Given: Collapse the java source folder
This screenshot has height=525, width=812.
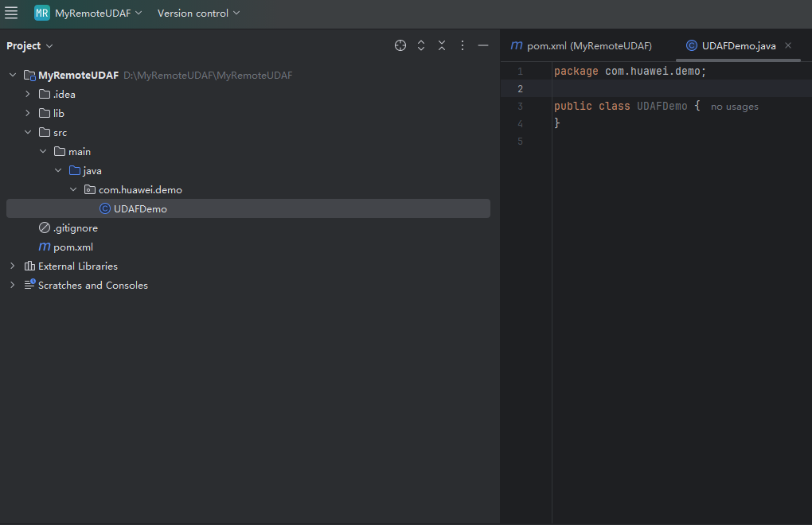Looking at the screenshot, I should [x=58, y=171].
